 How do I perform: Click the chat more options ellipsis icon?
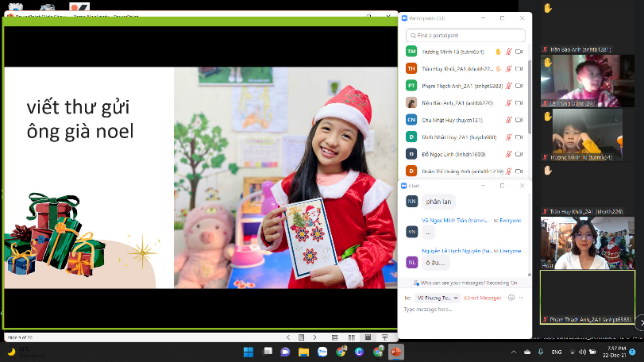(x=522, y=298)
